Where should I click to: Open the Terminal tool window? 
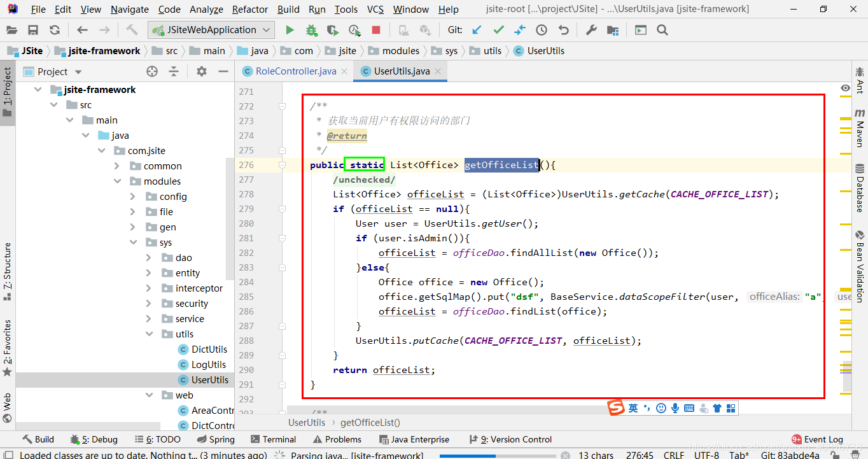[273, 439]
